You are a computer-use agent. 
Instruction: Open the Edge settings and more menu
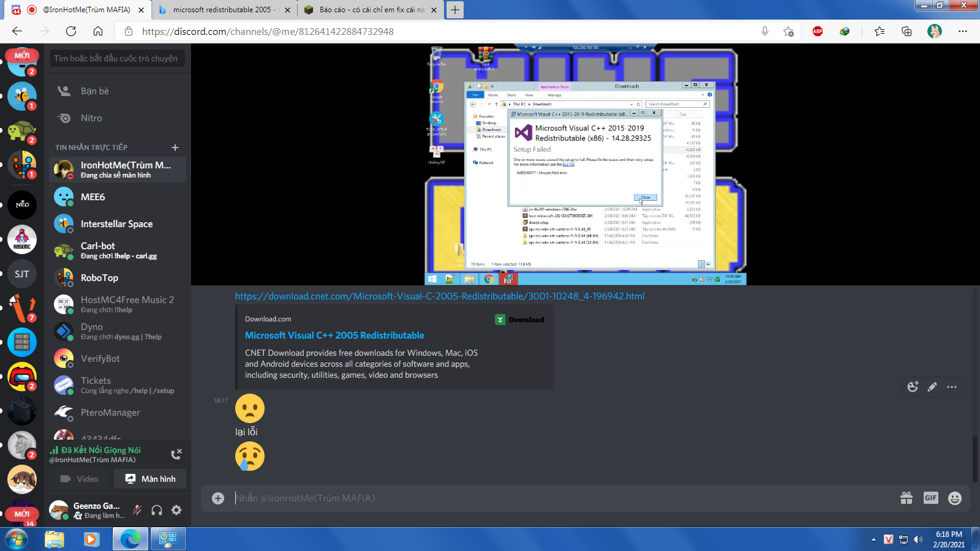pos(963,31)
